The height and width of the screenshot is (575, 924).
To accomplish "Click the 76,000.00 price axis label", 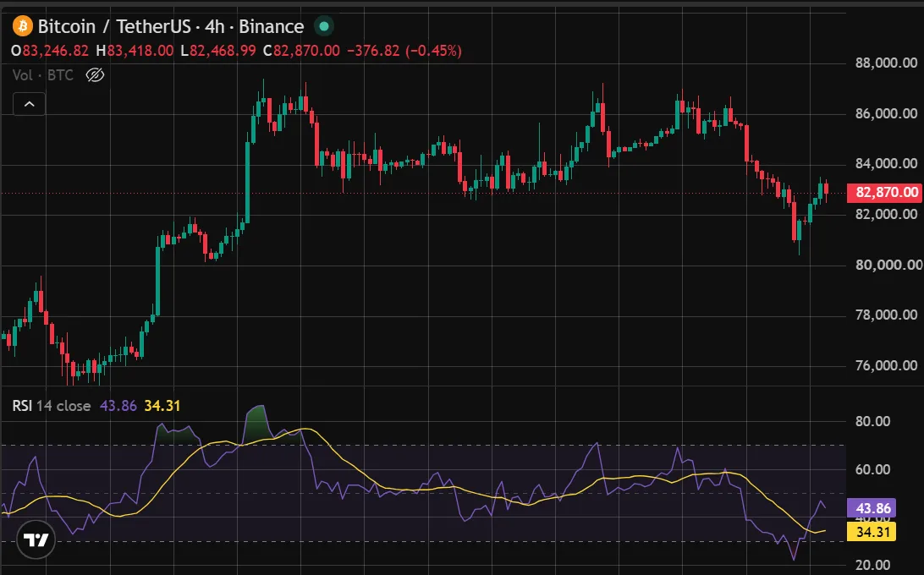I will (x=886, y=366).
